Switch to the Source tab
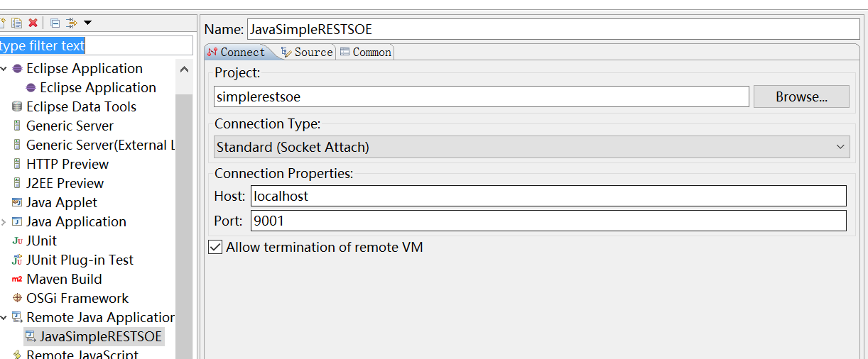This screenshot has width=868, height=359. click(x=307, y=52)
